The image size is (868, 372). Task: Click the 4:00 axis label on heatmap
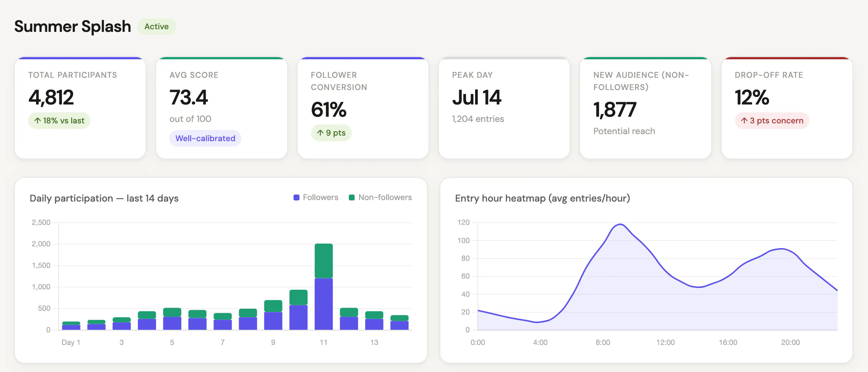(x=540, y=342)
